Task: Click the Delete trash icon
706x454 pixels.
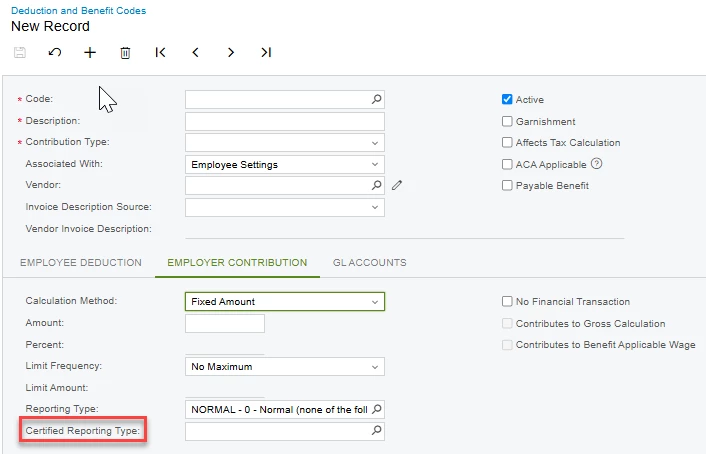Action: 125,53
